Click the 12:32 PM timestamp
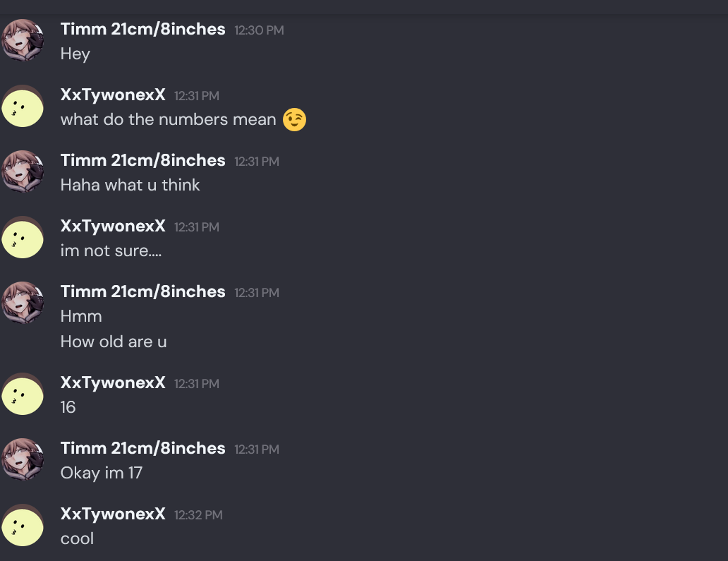This screenshot has height=561, width=728. [198, 515]
